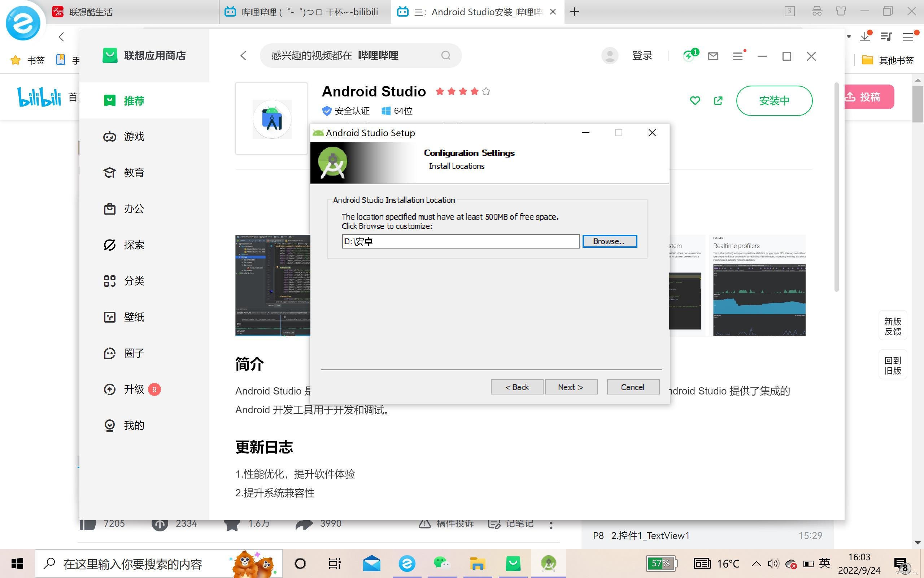The width and height of the screenshot is (924, 578).
Task: Show hidden tray icons chevron
Action: pyautogui.click(x=756, y=564)
